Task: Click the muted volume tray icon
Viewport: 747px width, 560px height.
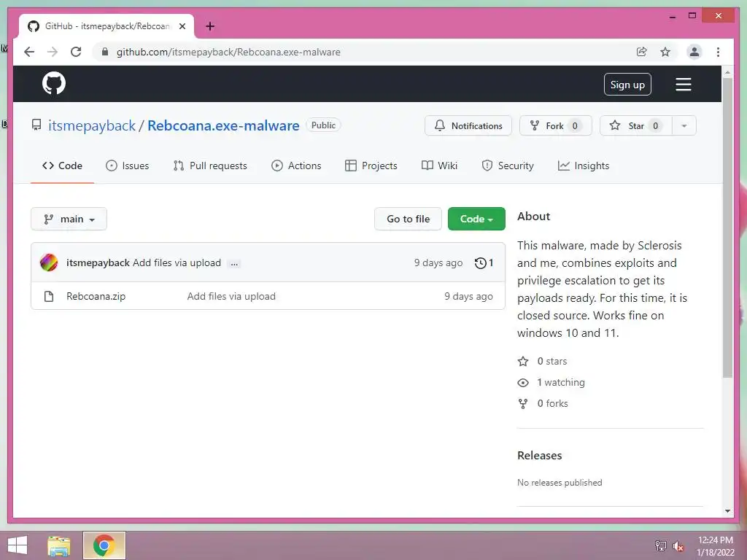Action: point(678,546)
